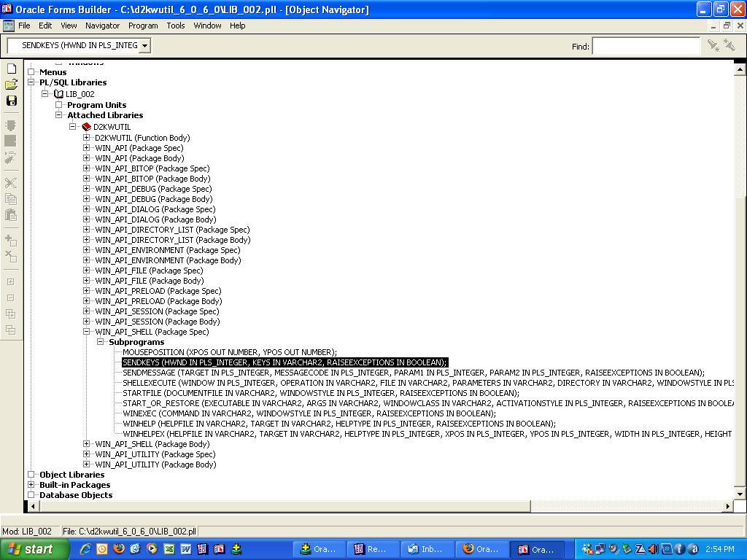Screen dimensions: 747x560
Task: Click the volume speaker icon in the system tray
Action: pos(654,549)
